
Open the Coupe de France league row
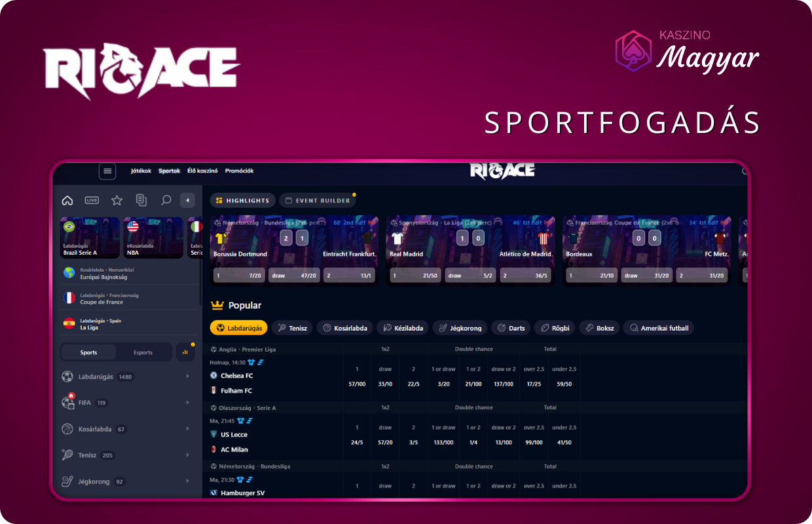click(129, 299)
